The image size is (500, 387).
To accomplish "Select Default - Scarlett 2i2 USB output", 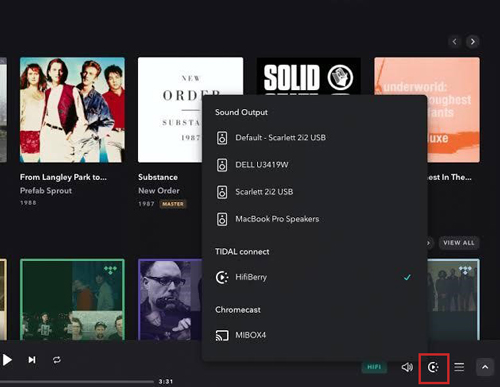I will 315,138.
